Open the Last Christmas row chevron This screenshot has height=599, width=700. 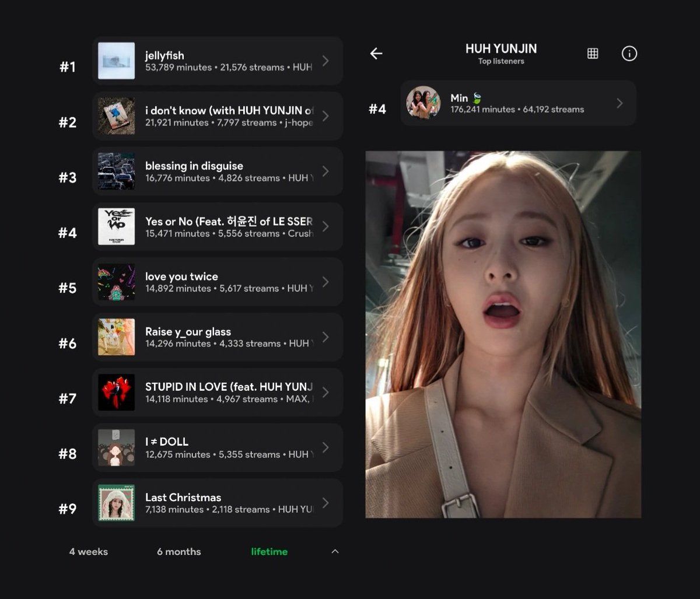click(325, 503)
